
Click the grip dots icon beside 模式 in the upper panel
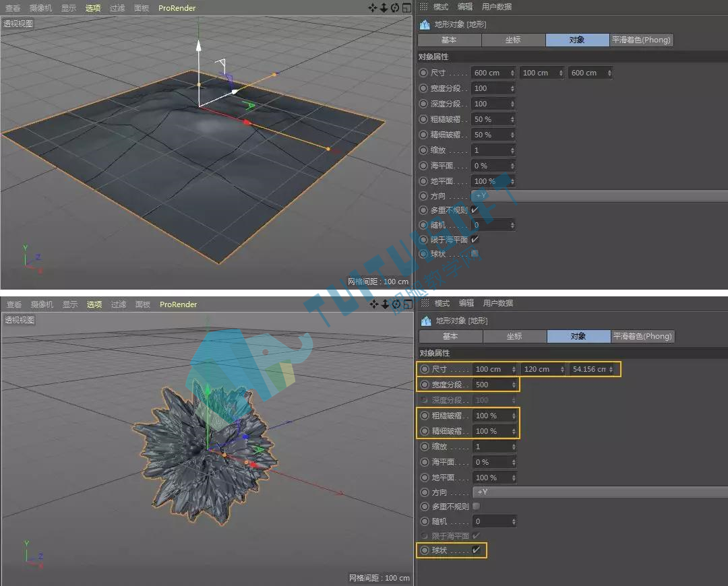[423, 7]
